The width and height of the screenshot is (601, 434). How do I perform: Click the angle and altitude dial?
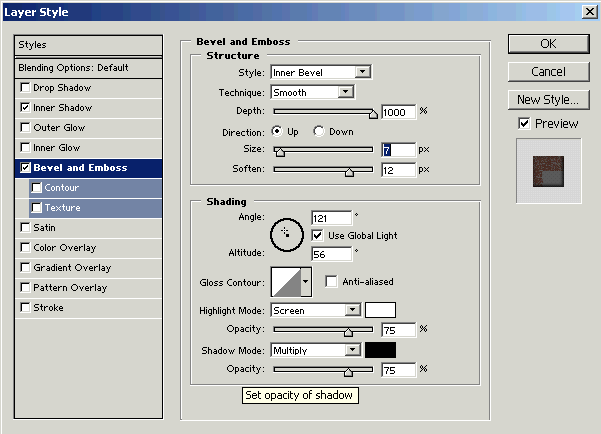(287, 235)
